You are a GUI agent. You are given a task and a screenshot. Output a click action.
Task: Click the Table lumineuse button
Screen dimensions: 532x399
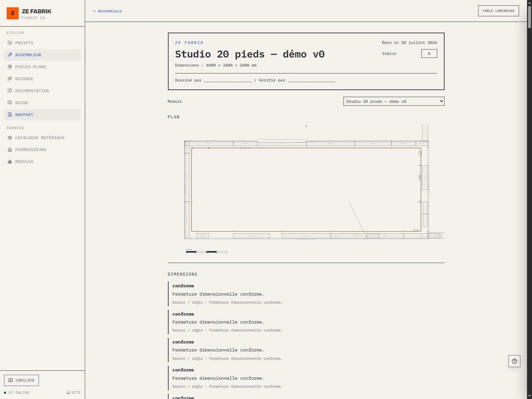(x=498, y=11)
